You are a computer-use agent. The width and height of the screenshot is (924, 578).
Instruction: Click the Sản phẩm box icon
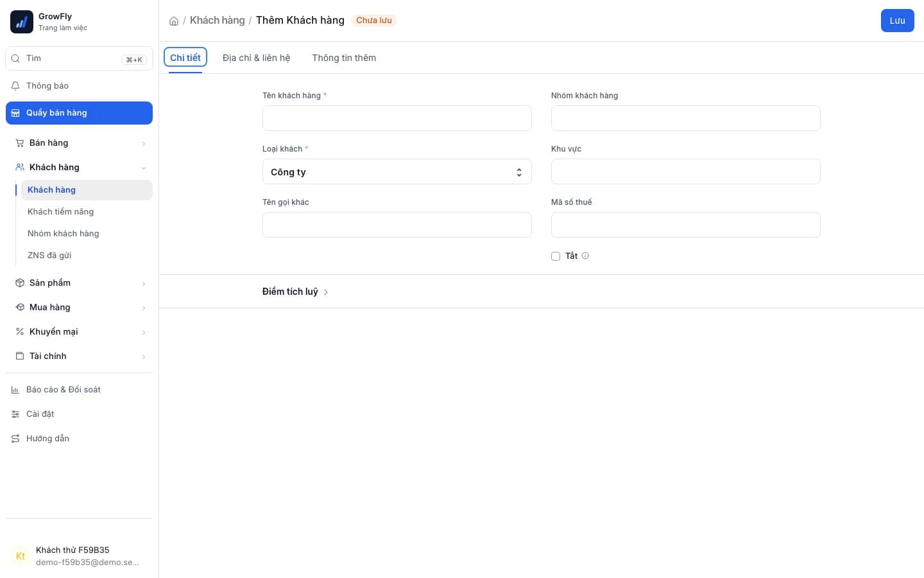pyautogui.click(x=20, y=283)
